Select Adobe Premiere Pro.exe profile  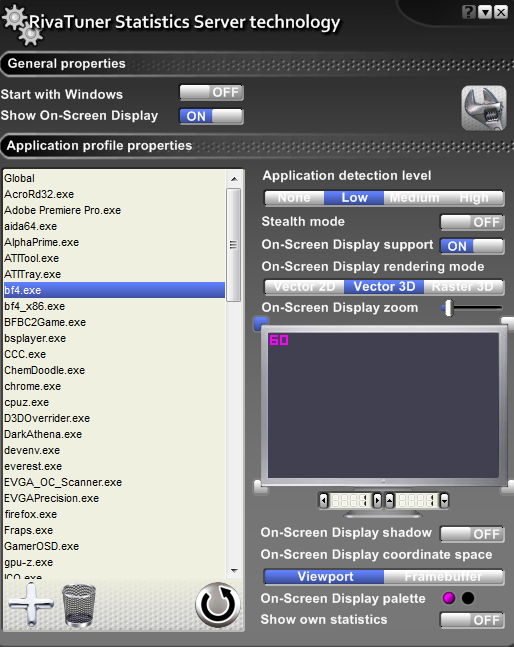[x=114, y=210]
